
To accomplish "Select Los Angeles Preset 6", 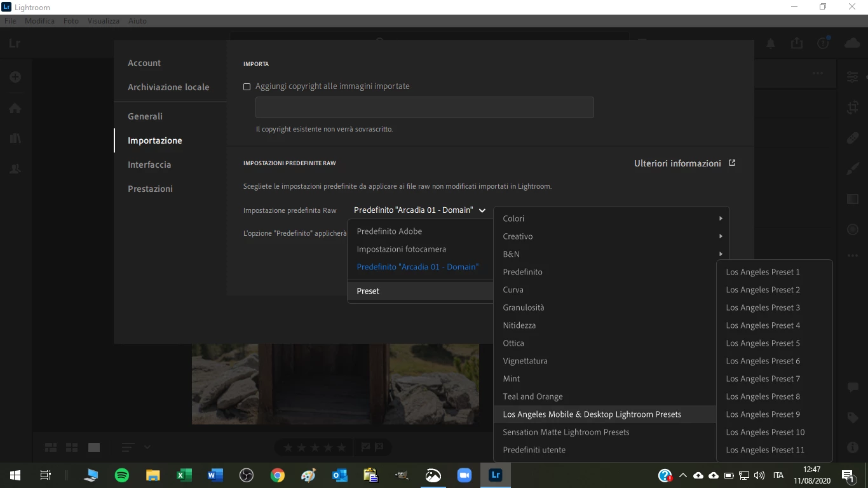I will (x=774, y=361).
